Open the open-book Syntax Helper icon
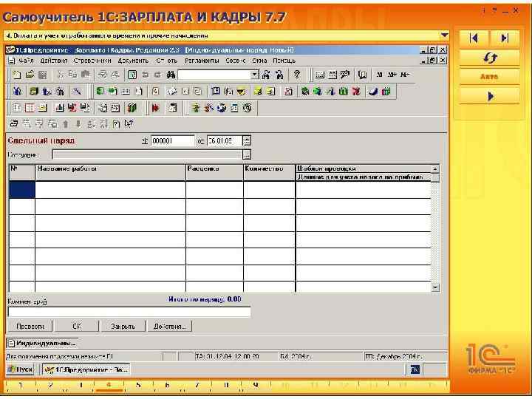 [x=362, y=75]
